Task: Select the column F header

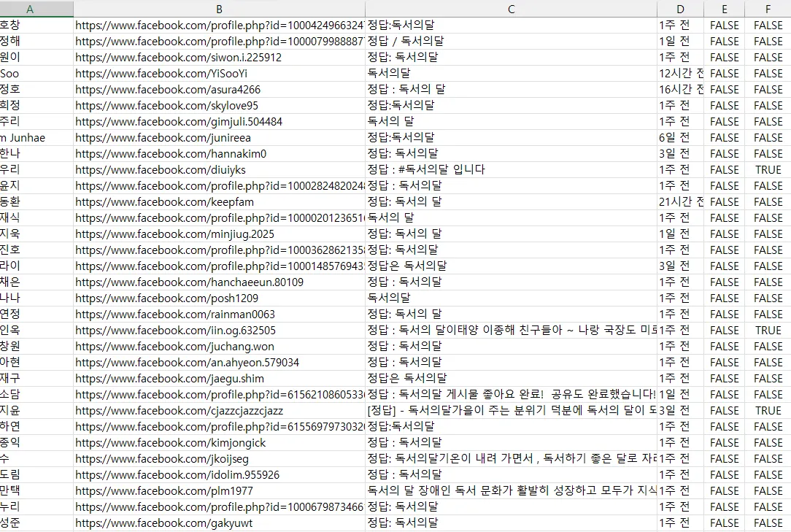Action: pyautogui.click(x=768, y=9)
